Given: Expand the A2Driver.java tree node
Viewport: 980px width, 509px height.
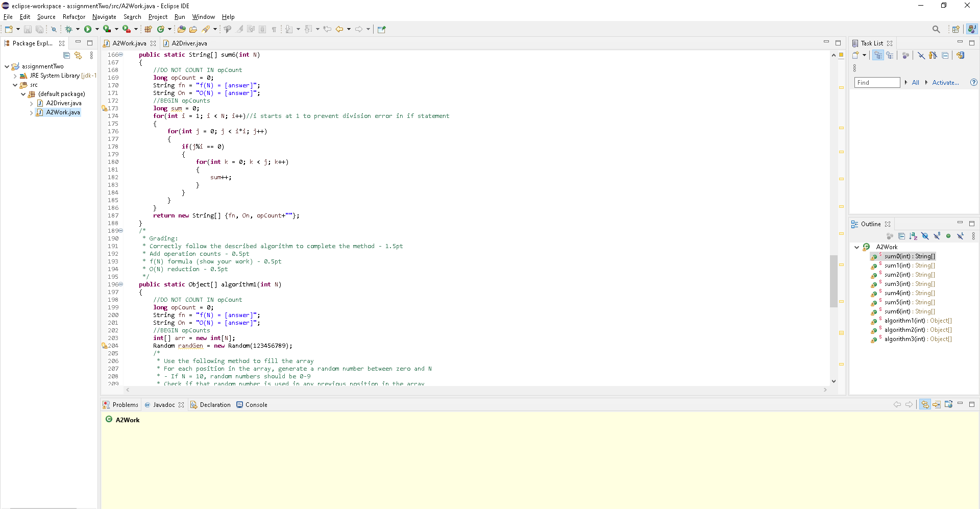Looking at the screenshot, I should [31, 103].
